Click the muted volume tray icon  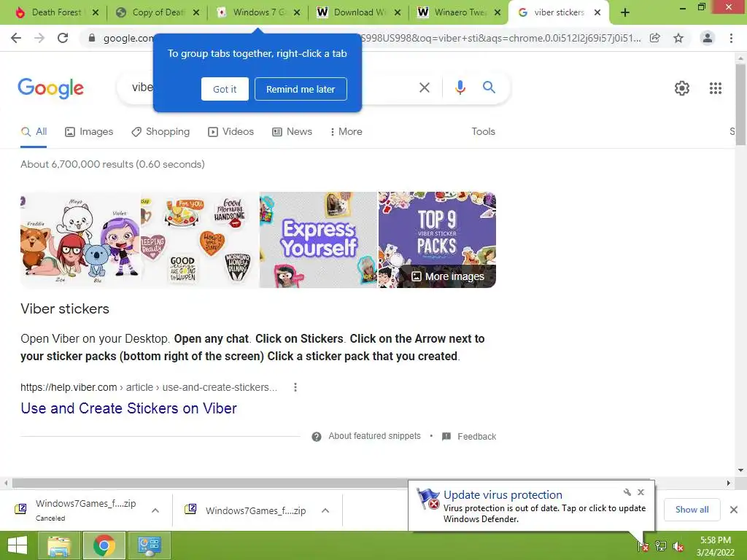tap(678, 547)
